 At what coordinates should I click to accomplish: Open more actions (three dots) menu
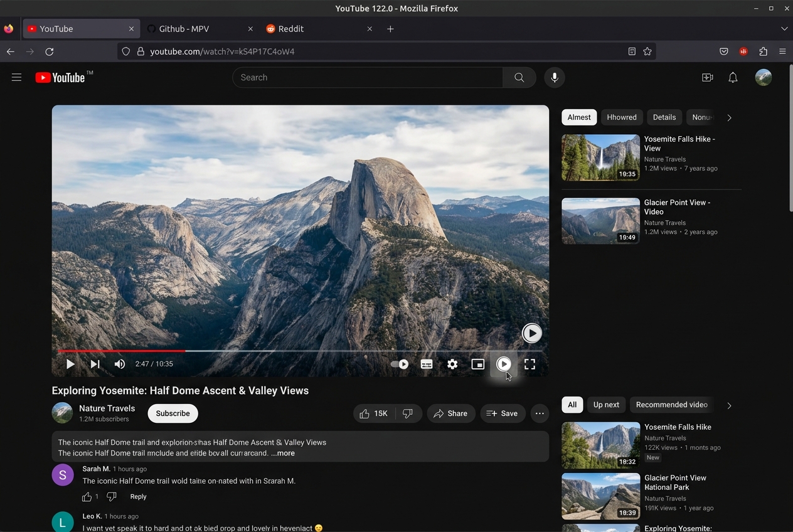point(540,413)
